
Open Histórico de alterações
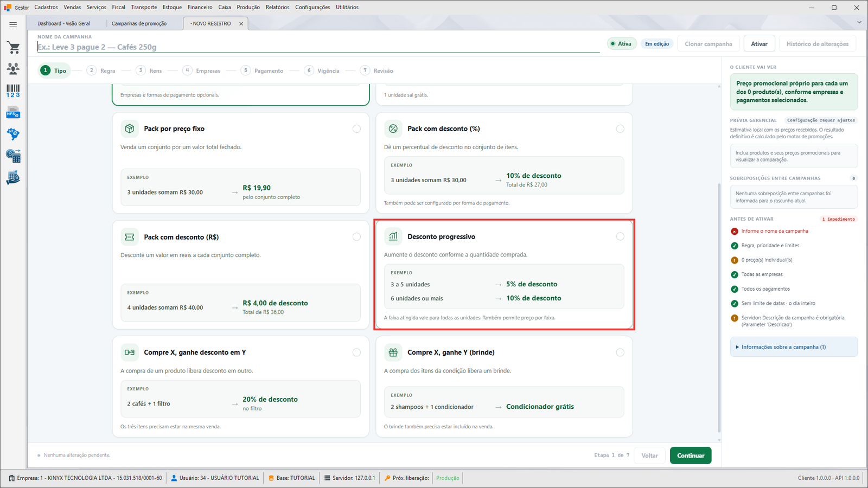tap(818, 44)
